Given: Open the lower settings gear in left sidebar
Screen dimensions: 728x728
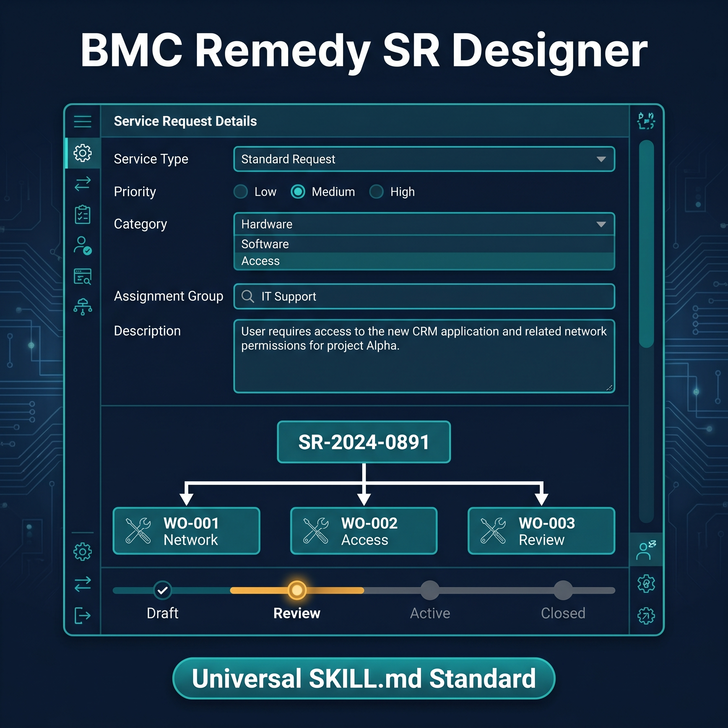Looking at the screenshot, I should [82, 552].
